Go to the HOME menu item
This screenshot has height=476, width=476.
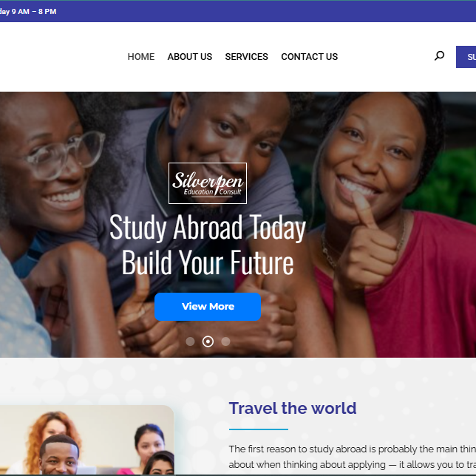(141, 57)
